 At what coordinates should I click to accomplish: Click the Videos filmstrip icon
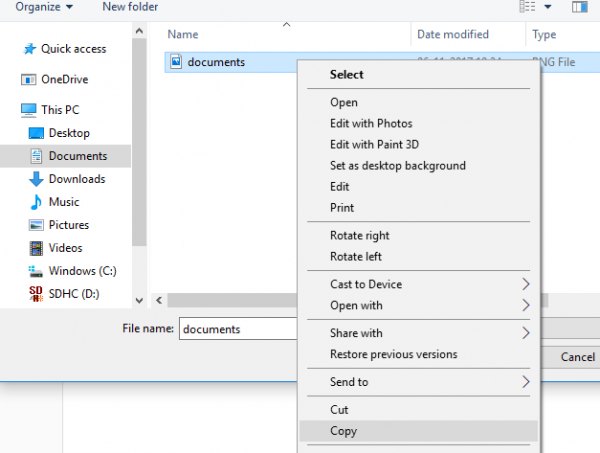37,248
